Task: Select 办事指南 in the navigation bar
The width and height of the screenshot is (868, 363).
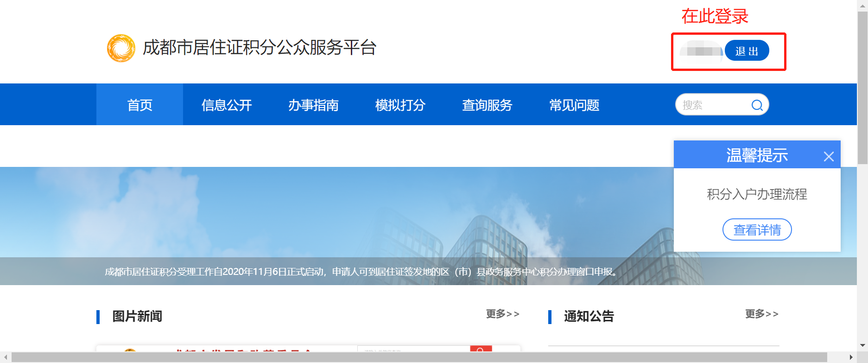Action: pos(313,105)
